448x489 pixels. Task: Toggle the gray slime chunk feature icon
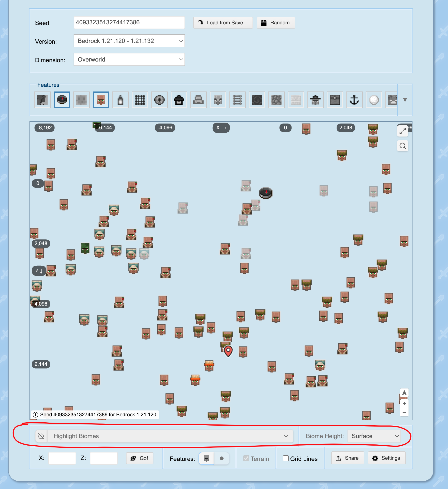(x=81, y=100)
